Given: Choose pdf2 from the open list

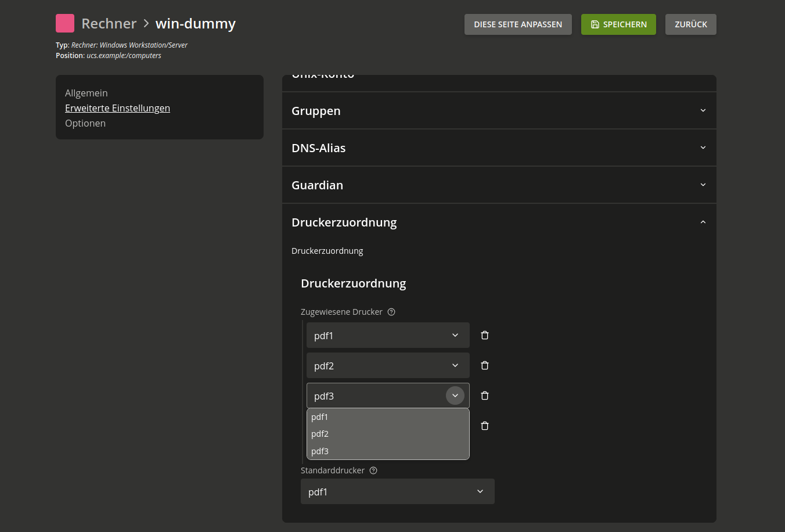Looking at the screenshot, I should (x=388, y=434).
